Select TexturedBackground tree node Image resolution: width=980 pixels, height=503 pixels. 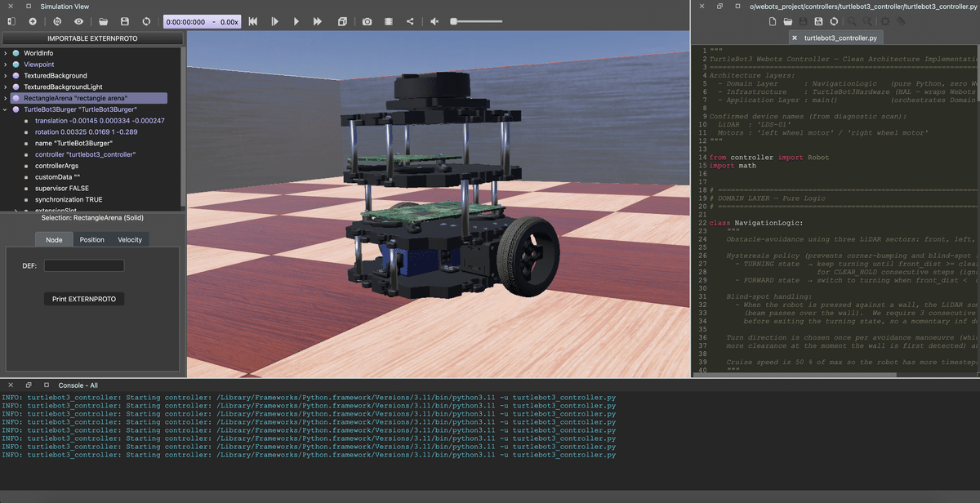(56, 75)
